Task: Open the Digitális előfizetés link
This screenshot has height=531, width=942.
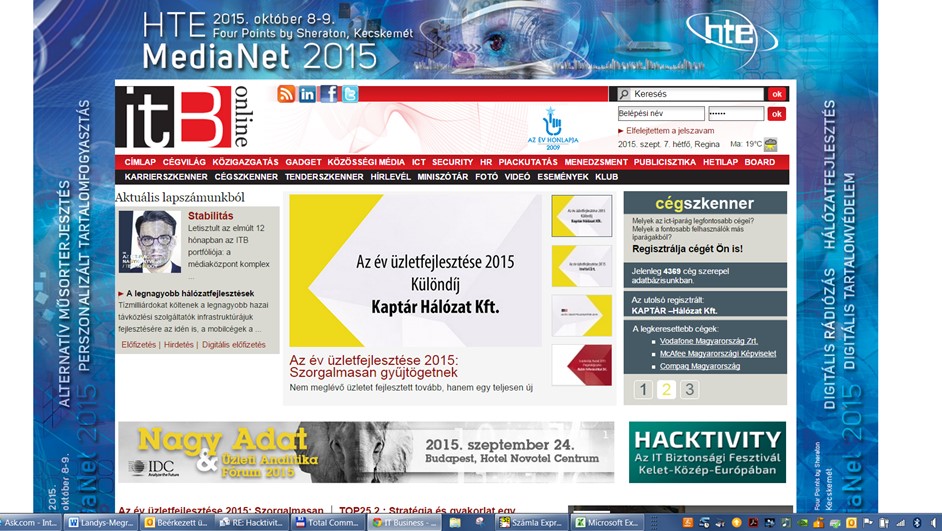Action: coord(234,345)
